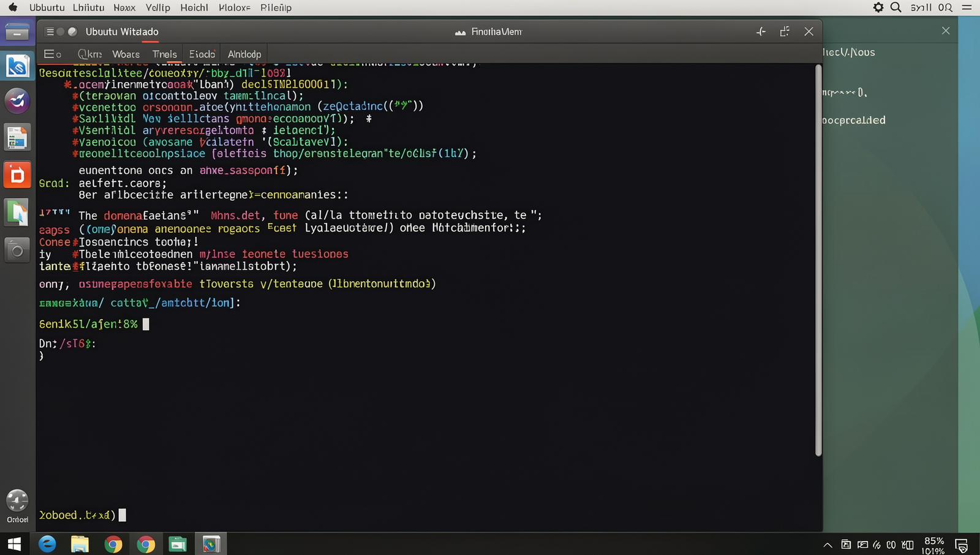Open the notification center icon in tray
980x555 pixels.
point(962,545)
